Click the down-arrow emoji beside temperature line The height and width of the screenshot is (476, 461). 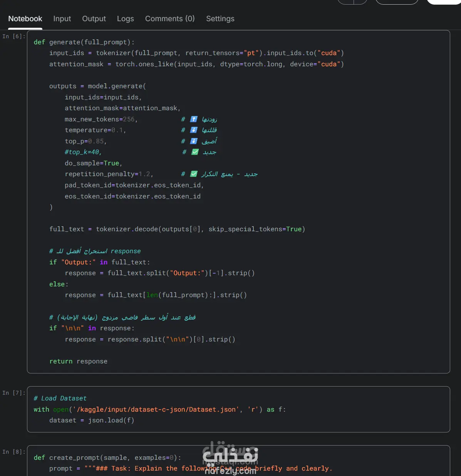pyautogui.click(x=194, y=130)
